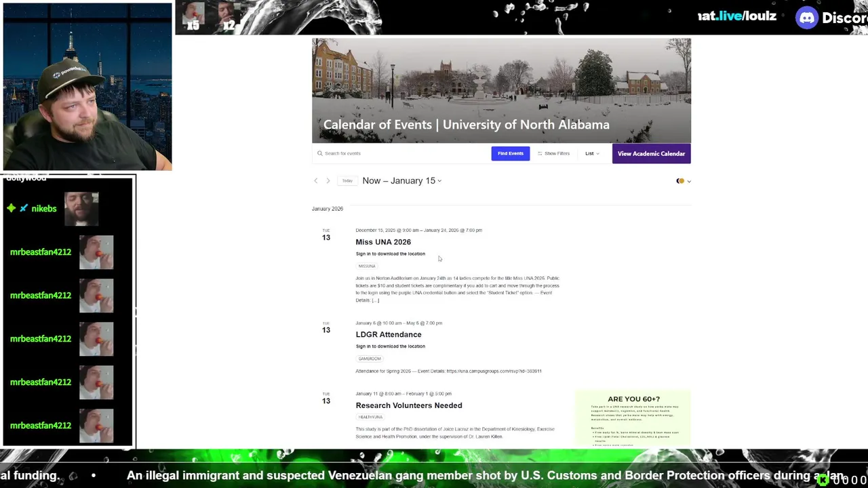Open the LDGR Attendance event
The width and height of the screenshot is (868, 488).
click(x=389, y=335)
